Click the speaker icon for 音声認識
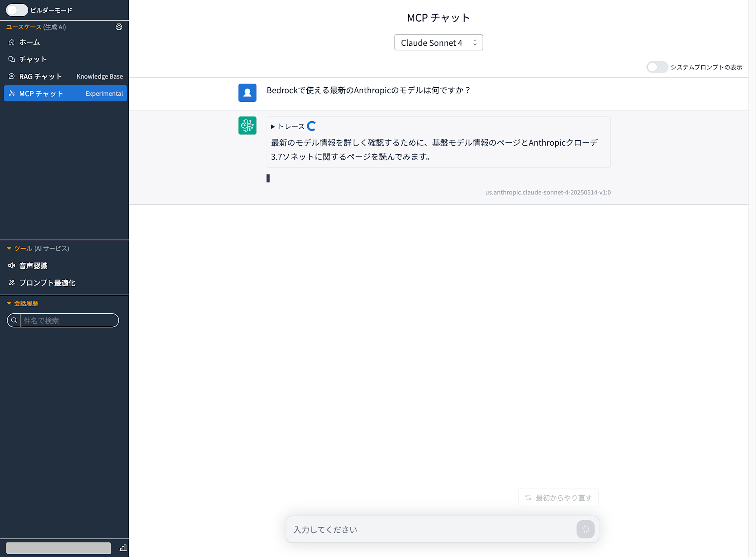 12,266
